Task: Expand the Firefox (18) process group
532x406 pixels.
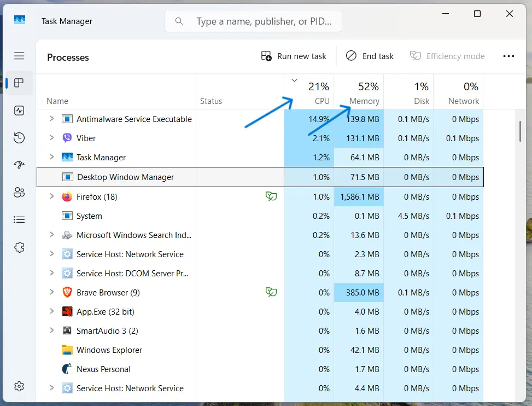Action: [x=51, y=196]
